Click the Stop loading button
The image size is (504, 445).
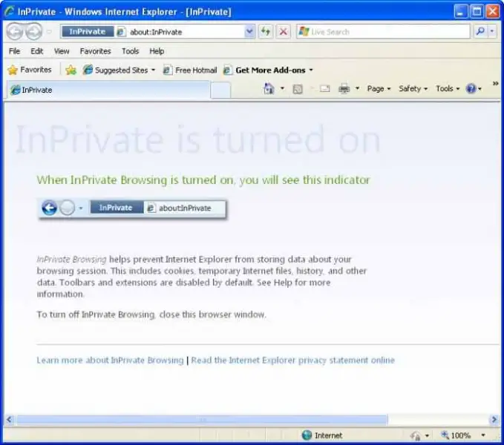coord(284,31)
